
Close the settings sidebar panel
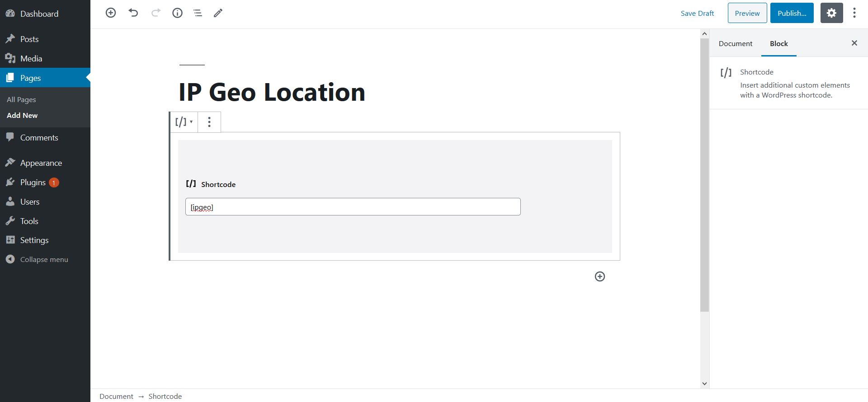[854, 43]
